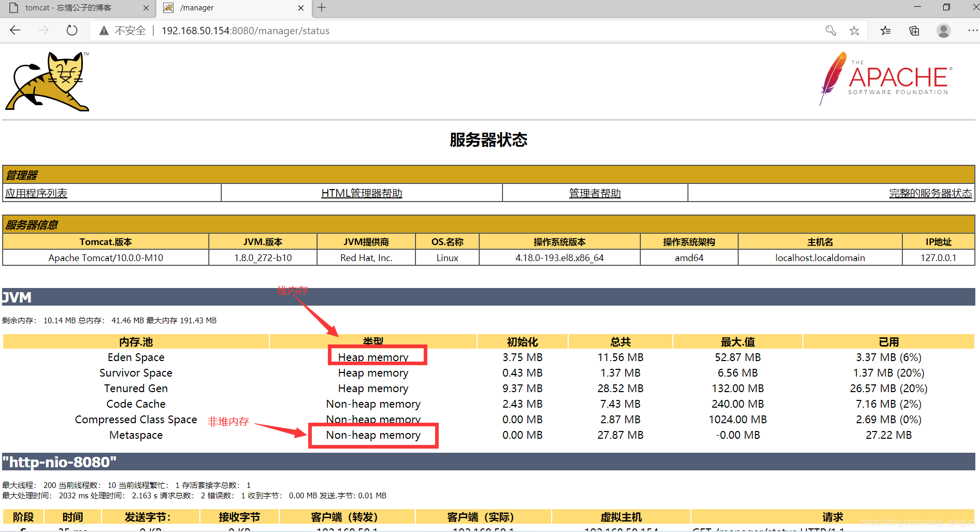The height and width of the screenshot is (532, 980).
Task: Click the JVM section header
Action: 488,297
